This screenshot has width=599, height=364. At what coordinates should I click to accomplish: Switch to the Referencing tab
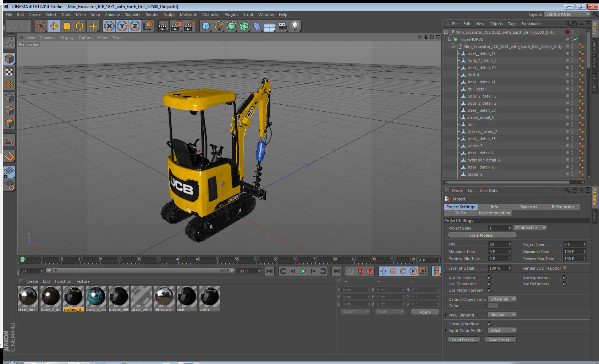562,207
